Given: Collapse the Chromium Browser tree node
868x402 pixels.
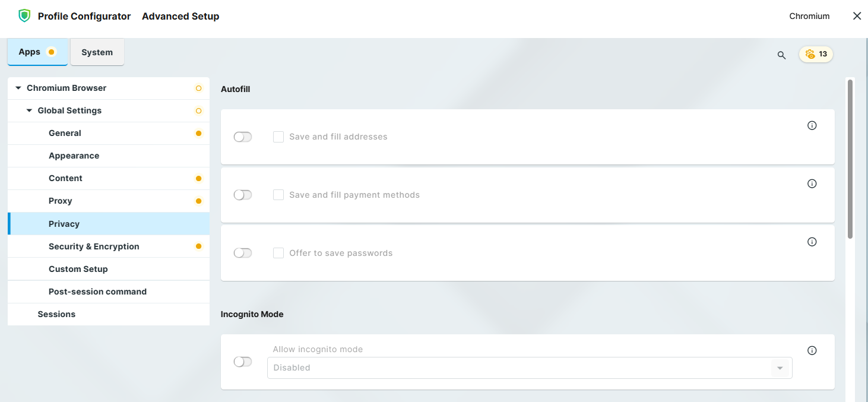Looking at the screenshot, I should click(18, 88).
